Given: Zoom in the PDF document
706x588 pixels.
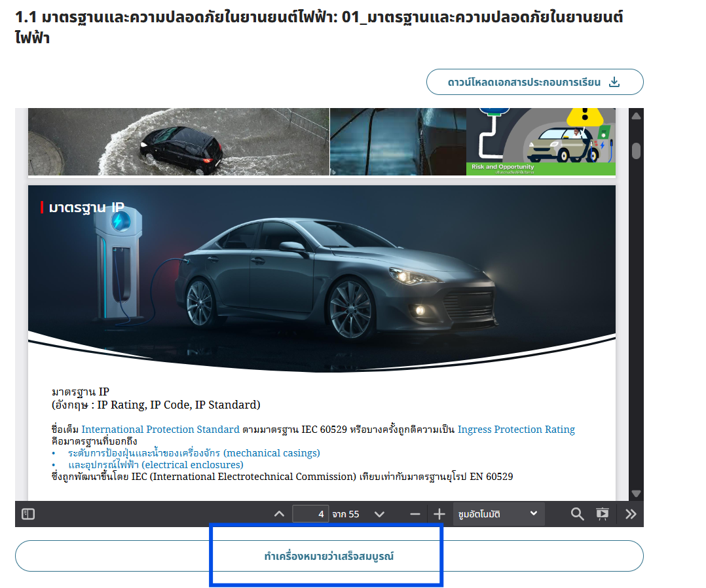Looking at the screenshot, I should tap(439, 514).
